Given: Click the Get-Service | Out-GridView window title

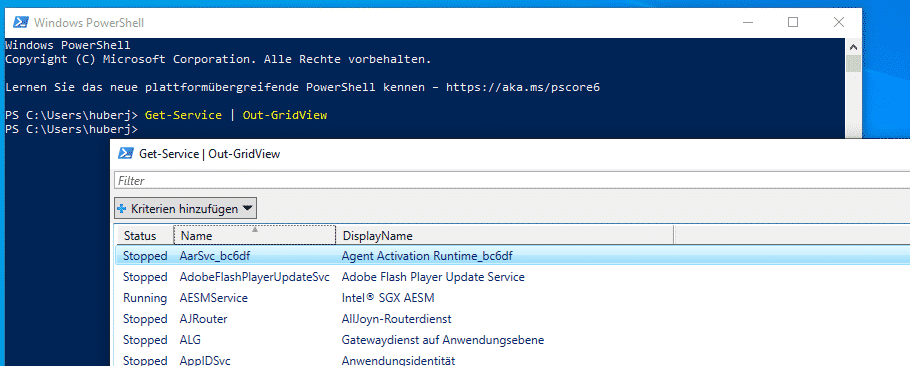Looking at the screenshot, I should 210,154.
